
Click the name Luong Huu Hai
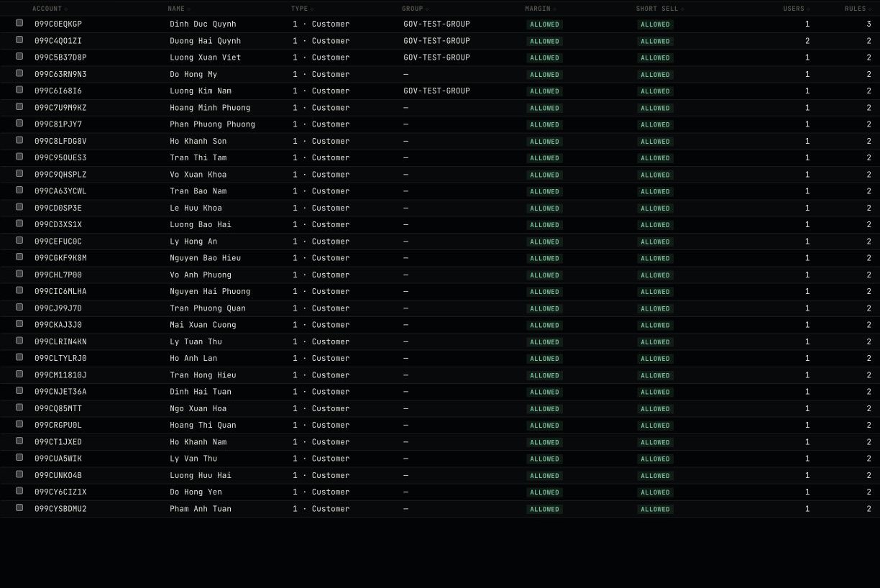click(201, 475)
